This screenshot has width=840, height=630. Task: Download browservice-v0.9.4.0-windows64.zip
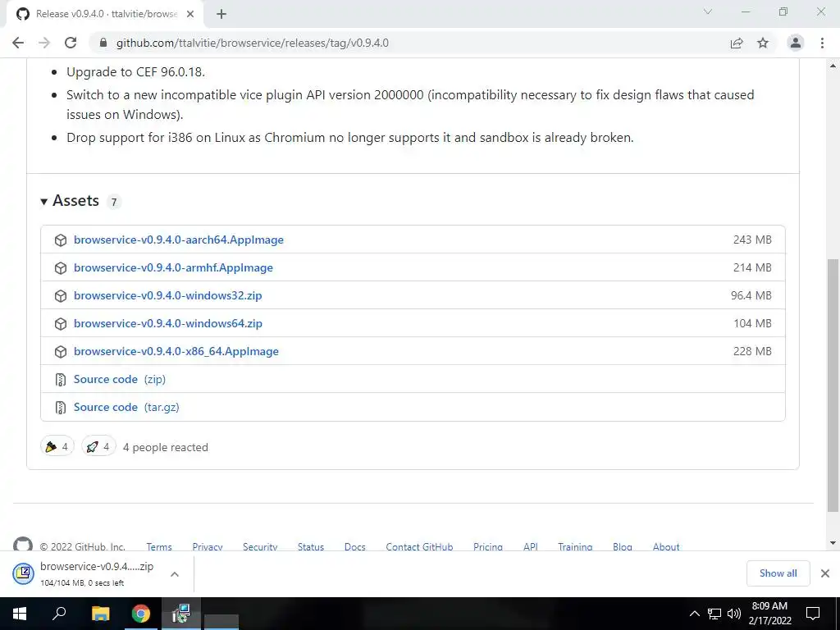click(167, 323)
